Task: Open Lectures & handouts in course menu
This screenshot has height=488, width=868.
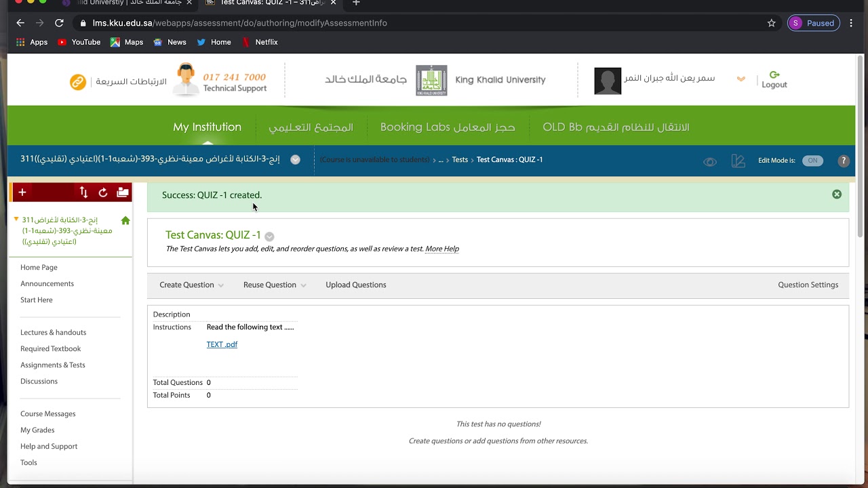Action: pos(53,333)
